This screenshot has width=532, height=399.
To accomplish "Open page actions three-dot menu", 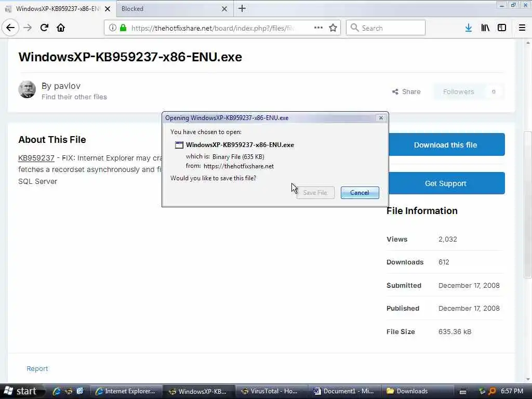I will [318, 28].
